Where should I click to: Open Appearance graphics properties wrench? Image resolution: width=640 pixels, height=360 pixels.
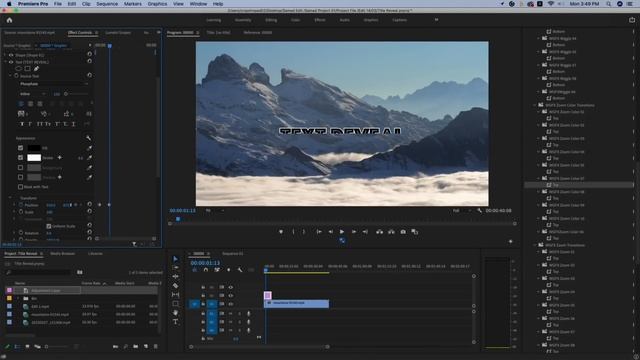coord(89,138)
